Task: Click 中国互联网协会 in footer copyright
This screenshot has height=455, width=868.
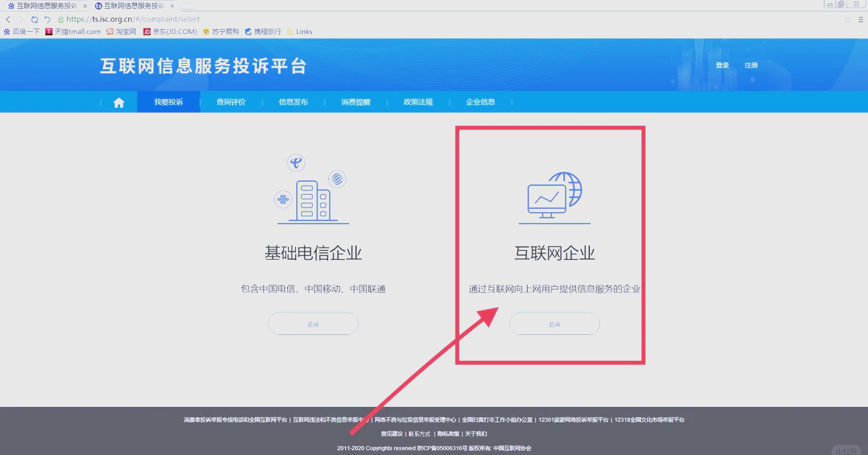Action: coord(512,448)
